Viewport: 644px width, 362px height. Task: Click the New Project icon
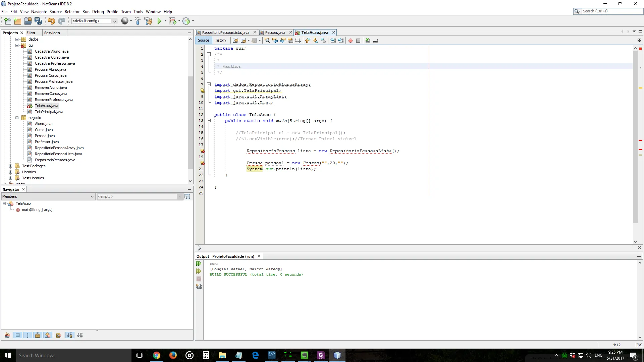(17, 21)
